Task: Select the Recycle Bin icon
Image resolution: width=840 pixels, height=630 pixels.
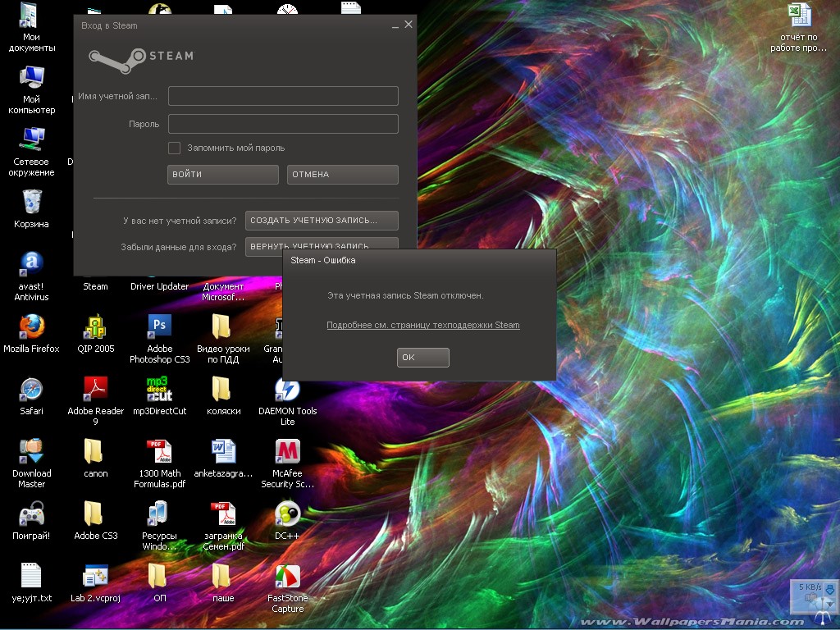Action: pos(31,209)
